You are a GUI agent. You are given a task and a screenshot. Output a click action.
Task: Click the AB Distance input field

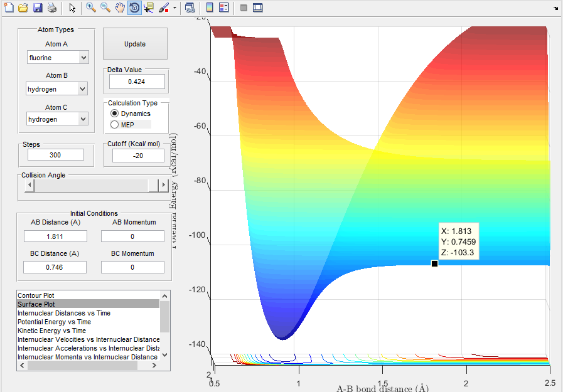[55, 236]
